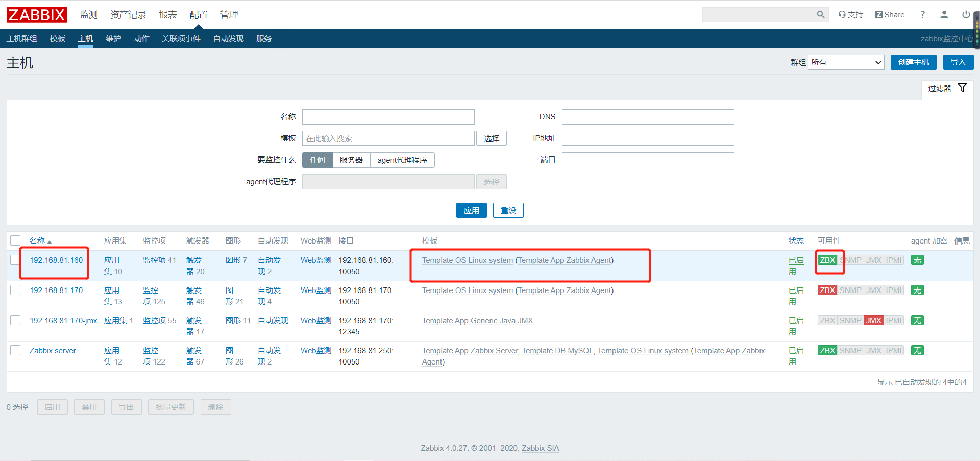
Task: Open the 资产记录 top menu
Action: [128, 15]
